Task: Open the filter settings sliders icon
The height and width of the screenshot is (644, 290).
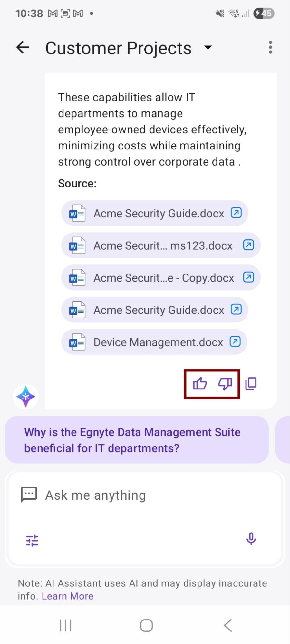Action: [x=32, y=540]
